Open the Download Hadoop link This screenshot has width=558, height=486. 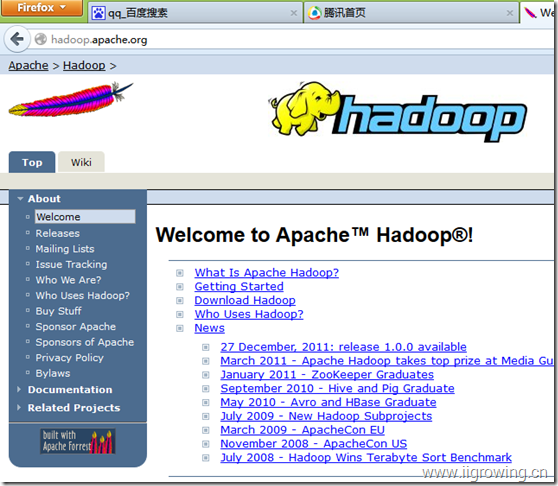[x=245, y=300]
